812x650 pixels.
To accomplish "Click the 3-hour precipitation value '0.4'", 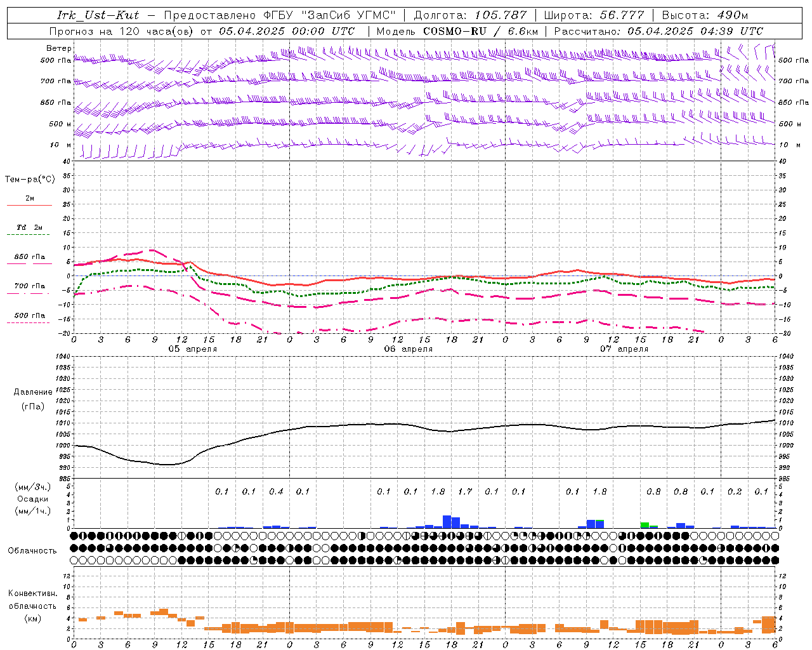I will pos(276,491).
